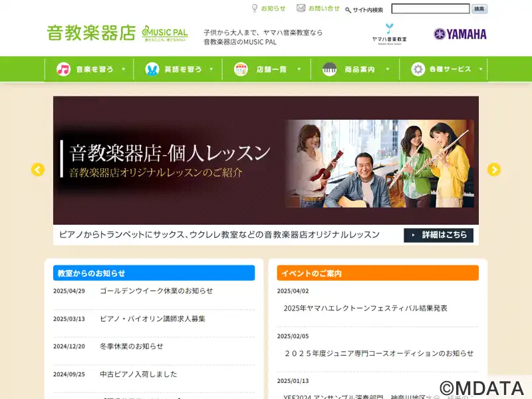Expand the 英語を習う dropdown arrow
The image size is (532, 399).
pyautogui.click(x=211, y=69)
